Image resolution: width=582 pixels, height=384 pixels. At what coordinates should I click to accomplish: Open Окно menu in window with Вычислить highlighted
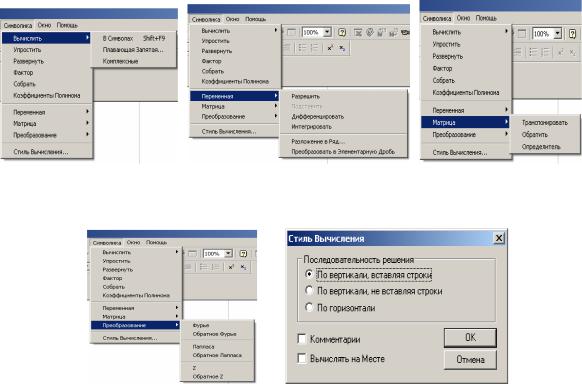(x=44, y=25)
